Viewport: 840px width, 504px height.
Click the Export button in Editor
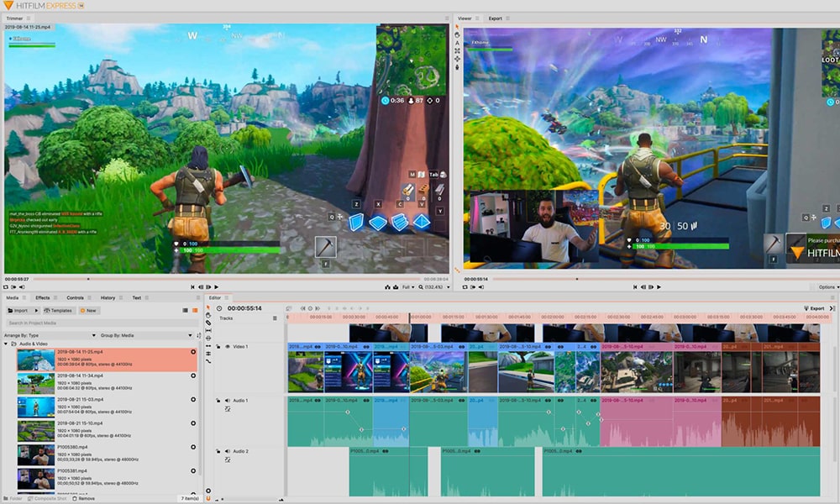point(814,308)
